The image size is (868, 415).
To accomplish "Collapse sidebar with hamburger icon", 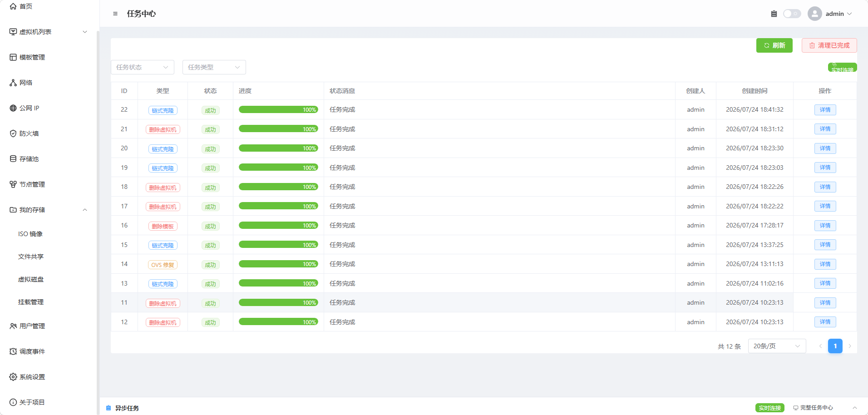I will [115, 14].
